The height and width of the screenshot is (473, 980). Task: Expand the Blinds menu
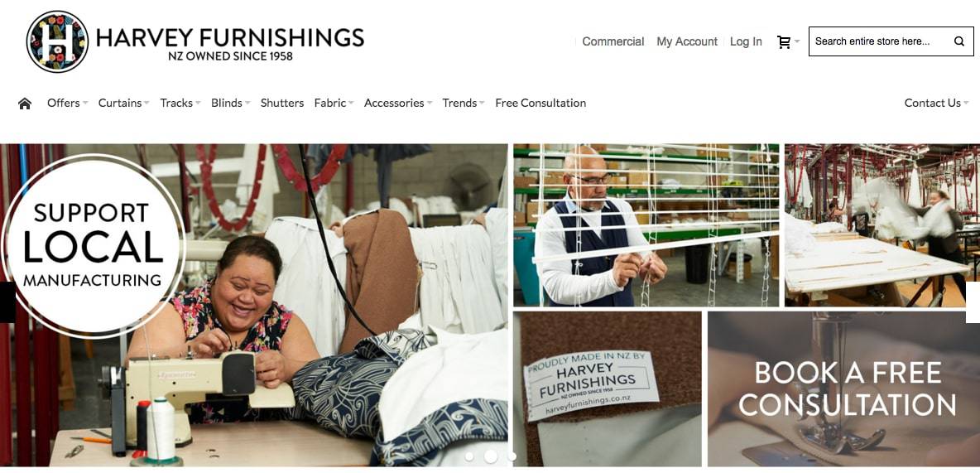click(231, 104)
